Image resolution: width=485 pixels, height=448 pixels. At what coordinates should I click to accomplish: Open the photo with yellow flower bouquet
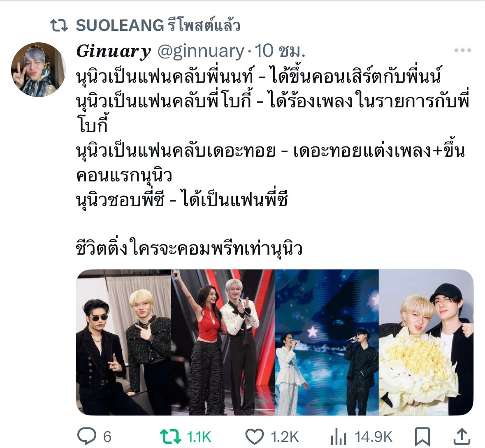[x=426, y=343]
